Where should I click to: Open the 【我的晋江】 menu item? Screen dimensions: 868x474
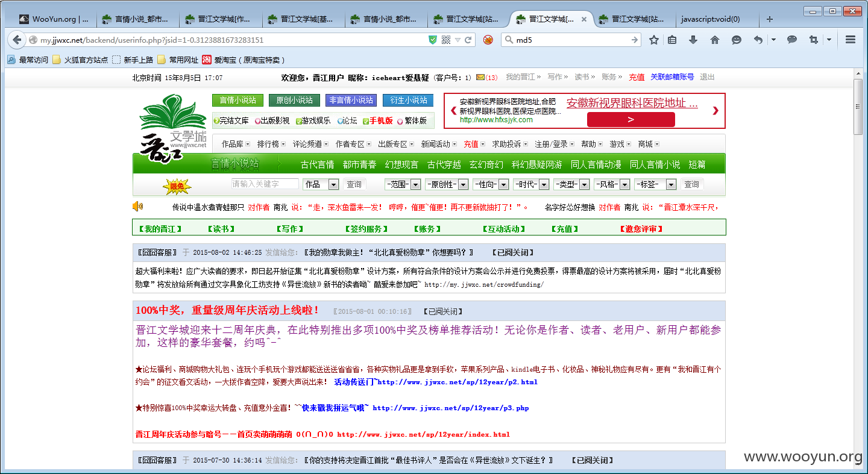click(160, 229)
